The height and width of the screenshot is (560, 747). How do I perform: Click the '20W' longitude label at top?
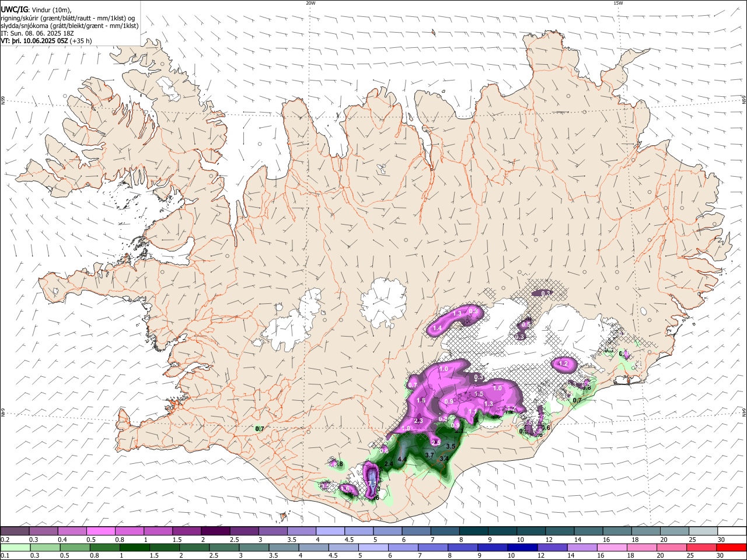coord(310,3)
